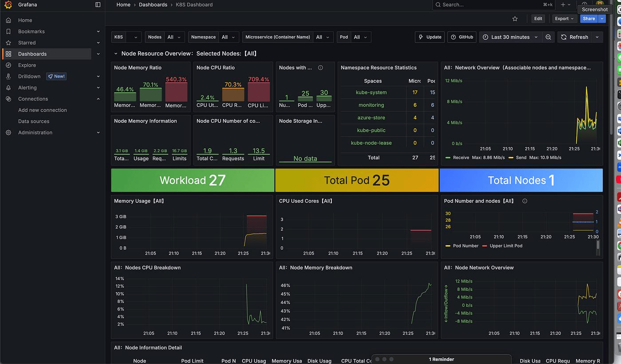Click the dashboard search input field
This screenshot has height=364, width=621.
pyautogui.click(x=494, y=4)
